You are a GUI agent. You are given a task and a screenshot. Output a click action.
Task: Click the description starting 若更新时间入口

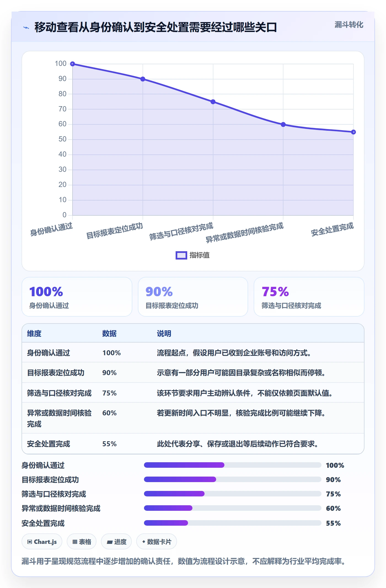tap(241, 413)
